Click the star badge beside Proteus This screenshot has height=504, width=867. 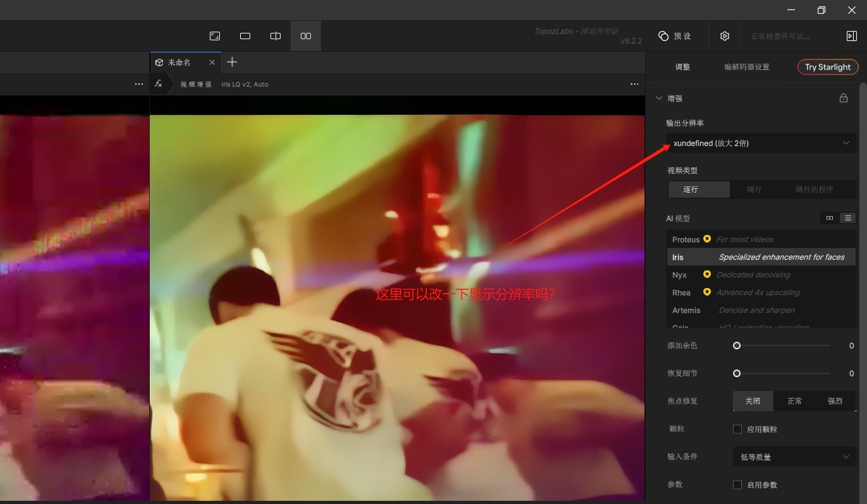point(707,239)
